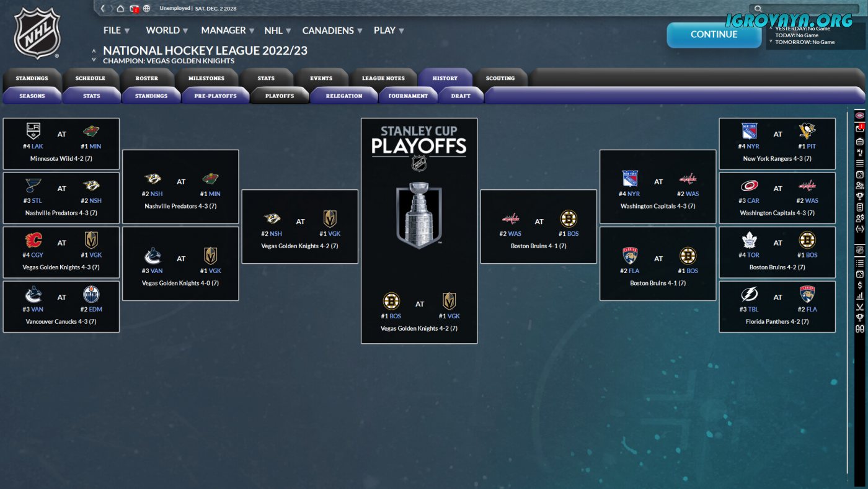Switch to the STANDINGS top tab
This screenshot has height=489, width=868.
pyautogui.click(x=32, y=78)
